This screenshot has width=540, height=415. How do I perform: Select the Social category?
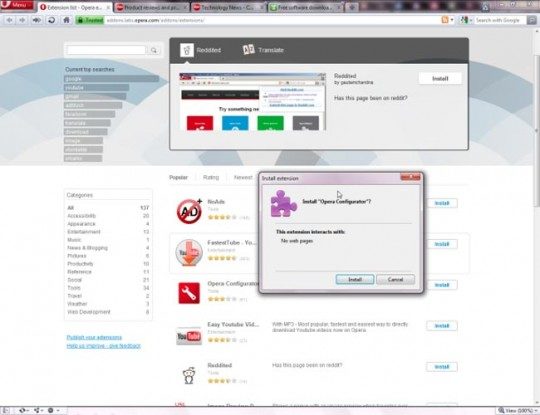tap(74, 280)
